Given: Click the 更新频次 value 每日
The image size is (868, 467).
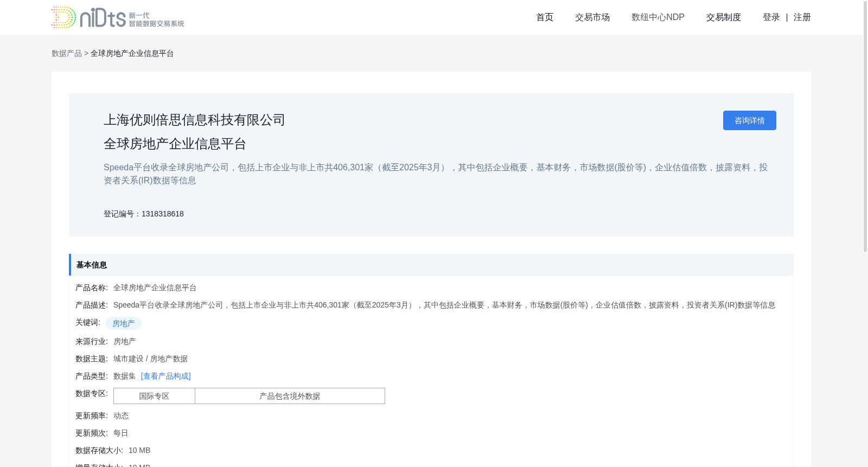Looking at the screenshot, I should click(x=121, y=433).
